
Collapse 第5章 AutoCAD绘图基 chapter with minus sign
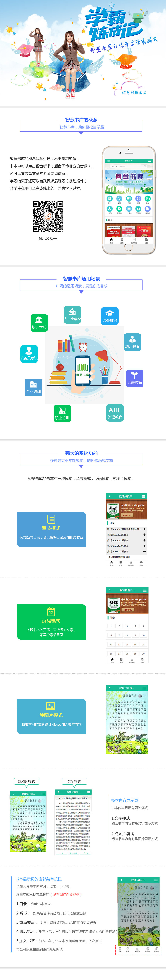click(x=144, y=551)
